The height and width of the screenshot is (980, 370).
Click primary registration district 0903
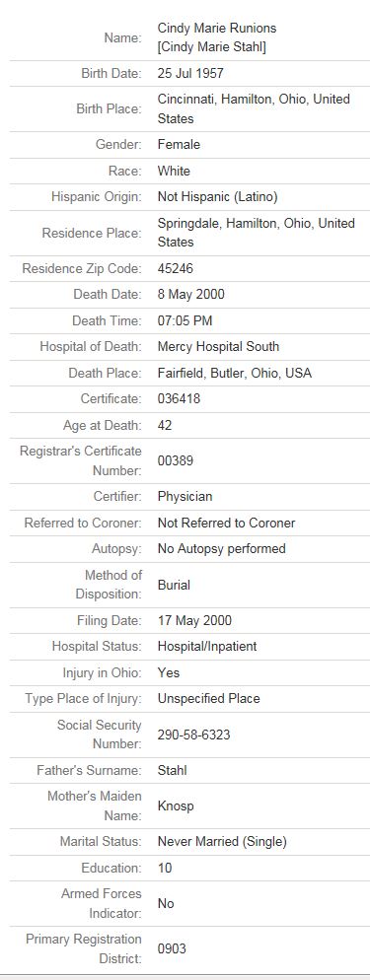click(x=172, y=948)
